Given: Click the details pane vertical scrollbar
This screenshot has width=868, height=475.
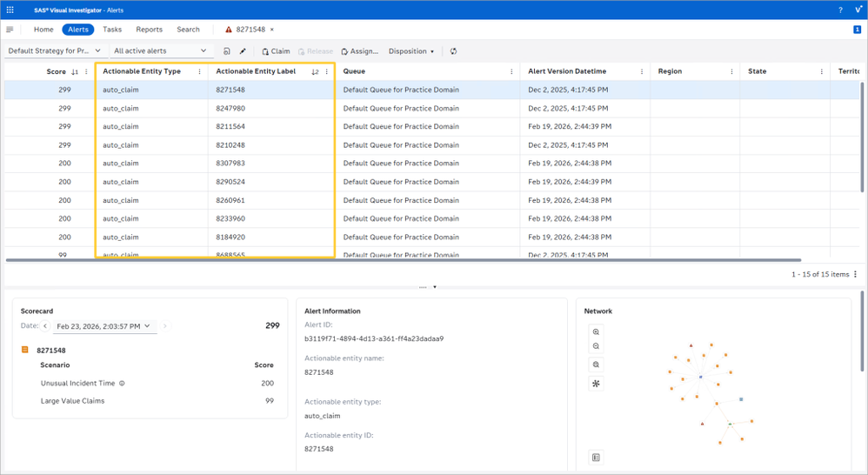Looking at the screenshot, I should click(862, 331).
